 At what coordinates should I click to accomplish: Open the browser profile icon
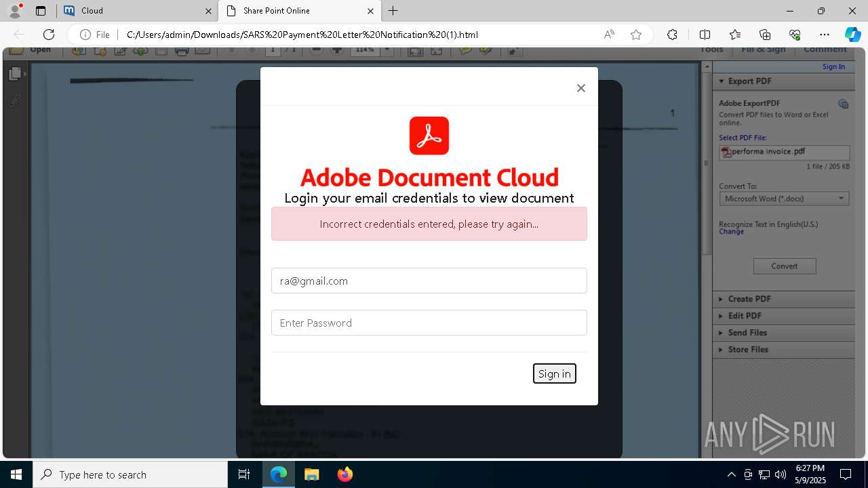pyautogui.click(x=15, y=10)
